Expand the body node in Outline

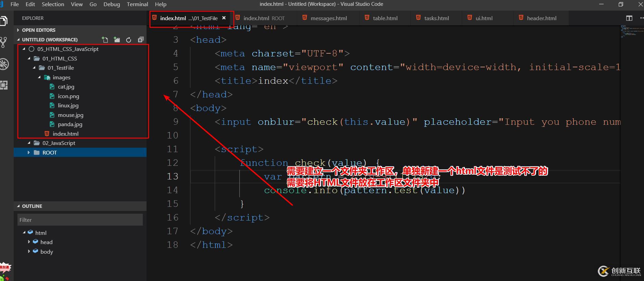[x=29, y=252]
